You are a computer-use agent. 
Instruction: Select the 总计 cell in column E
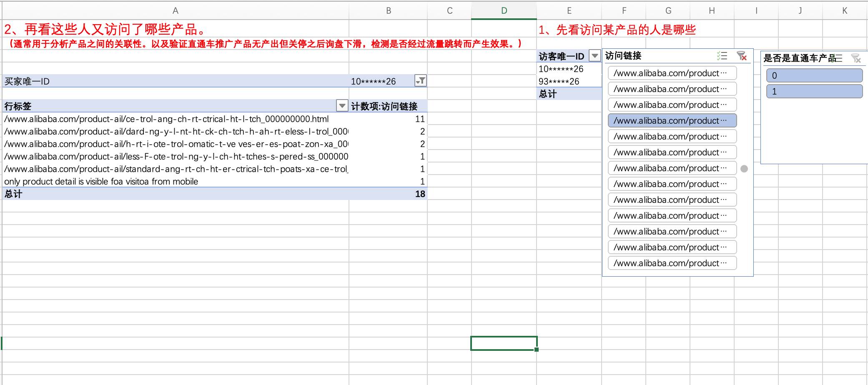[569, 94]
